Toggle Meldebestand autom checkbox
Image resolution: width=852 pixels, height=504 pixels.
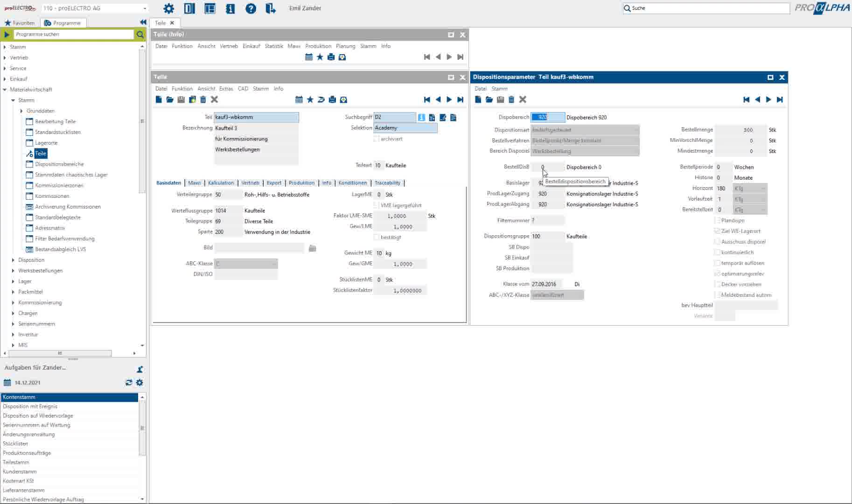[x=717, y=295]
